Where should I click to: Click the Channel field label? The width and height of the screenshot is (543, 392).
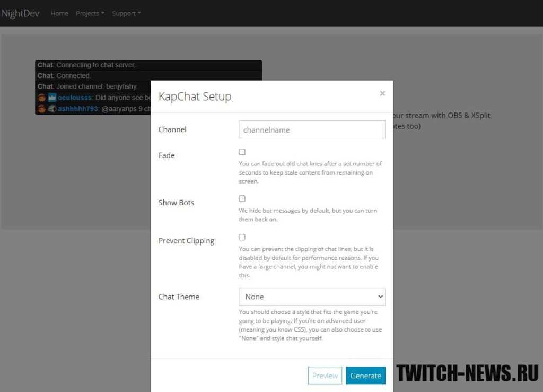(172, 129)
